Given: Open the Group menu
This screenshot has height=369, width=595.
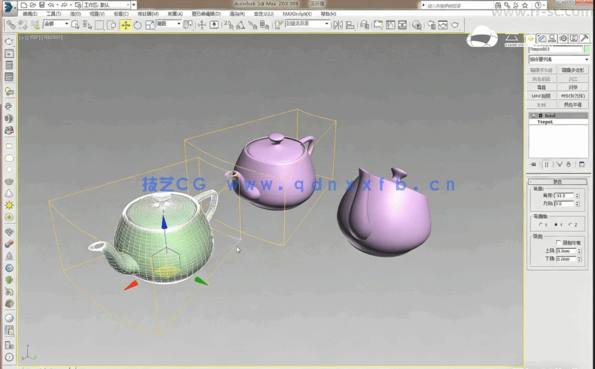Looking at the screenshot, I should tap(76, 14).
